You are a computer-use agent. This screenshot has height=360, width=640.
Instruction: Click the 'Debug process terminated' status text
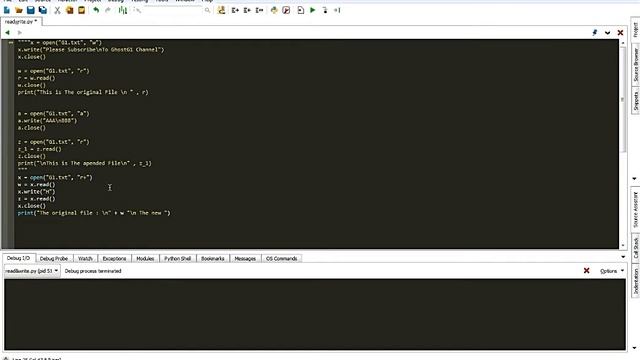click(93, 271)
